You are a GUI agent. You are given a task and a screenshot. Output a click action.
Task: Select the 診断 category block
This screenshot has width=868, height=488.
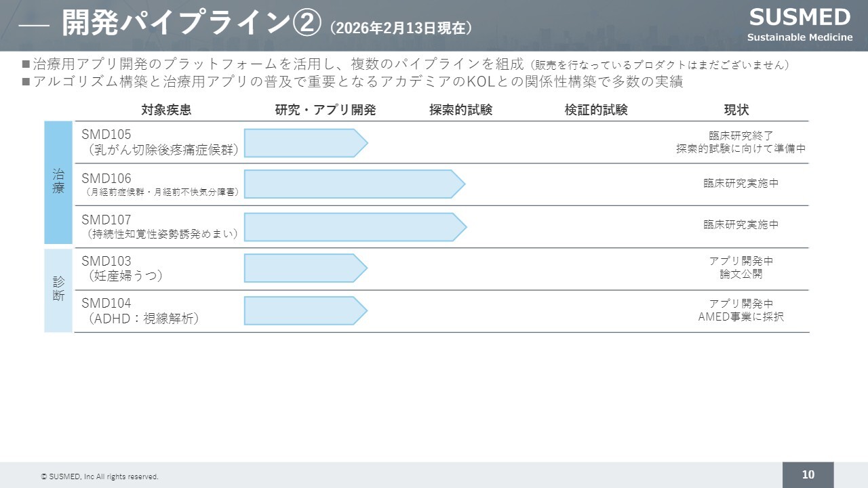[58, 290]
